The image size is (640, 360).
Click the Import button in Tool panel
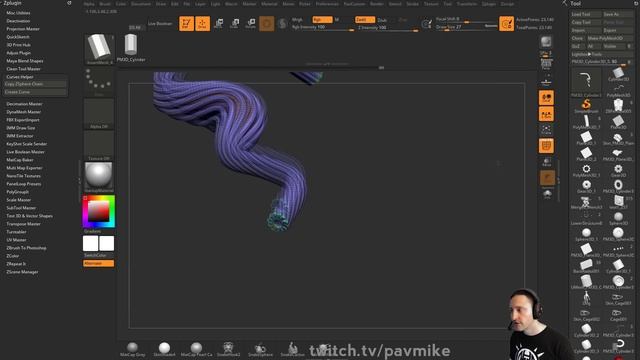(586, 30)
